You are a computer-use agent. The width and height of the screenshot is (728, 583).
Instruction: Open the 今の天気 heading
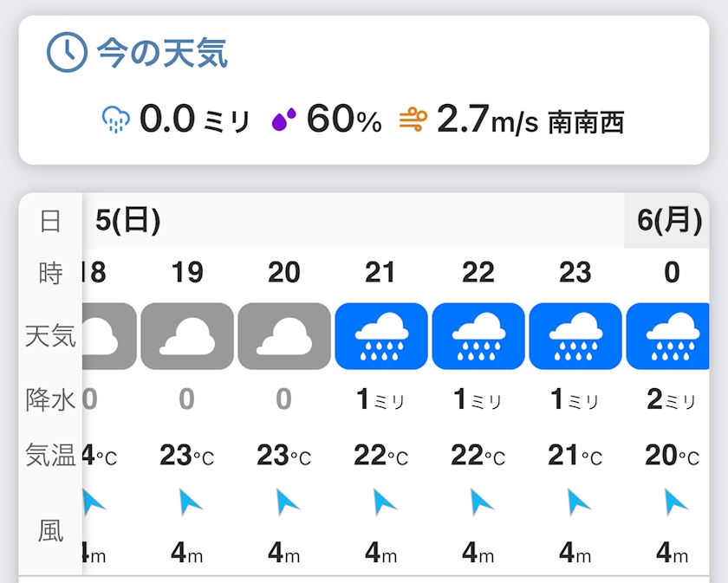click(162, 53)
